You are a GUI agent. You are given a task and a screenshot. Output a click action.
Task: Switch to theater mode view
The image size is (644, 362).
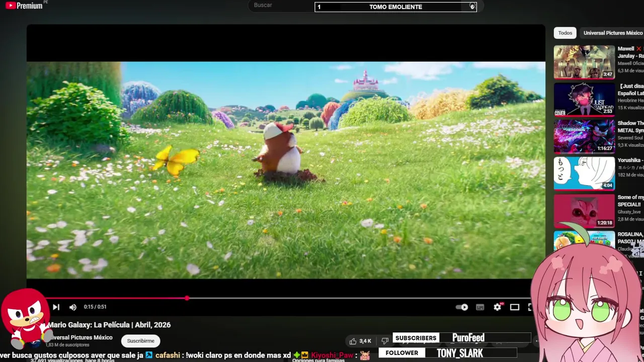coord(514,307)
